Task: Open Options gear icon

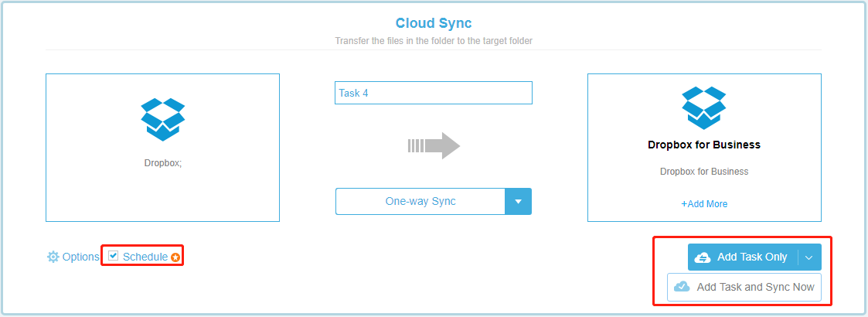Action: coord(53,257)
